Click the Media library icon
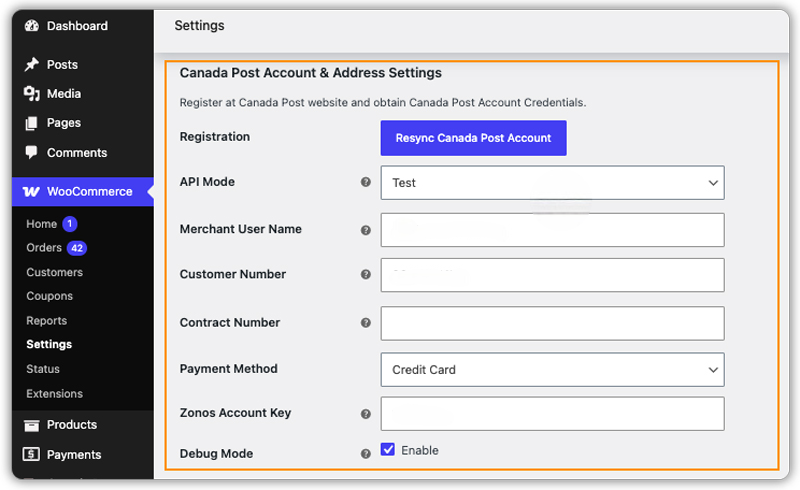Image resolution: width=800 pixels, height=490 pixels. (x=32, y=93)
